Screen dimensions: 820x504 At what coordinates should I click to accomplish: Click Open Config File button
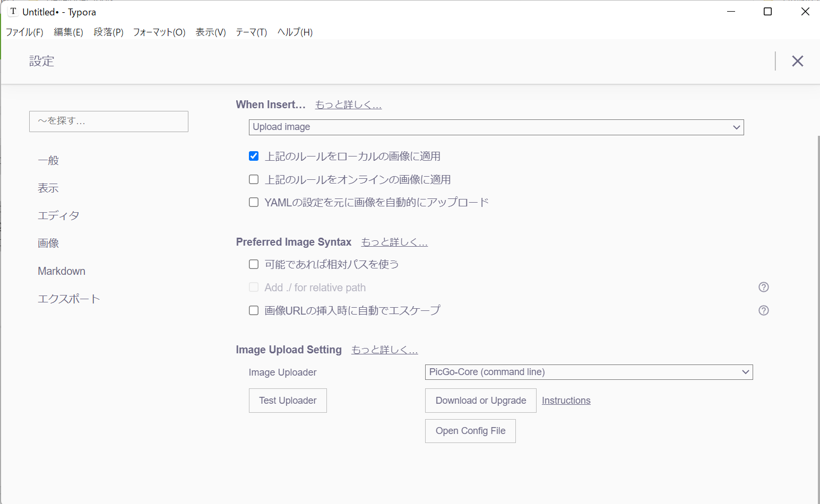(x=470, y=431)
